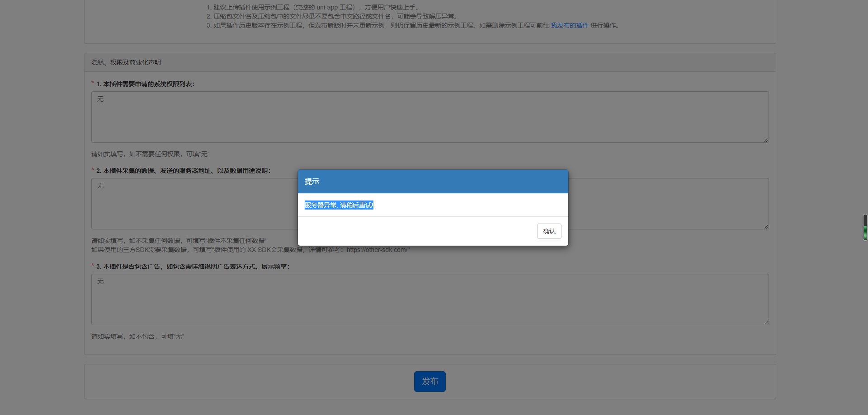Click the 隐私、权限及商业化声明 section header
868x415 pixels.
(126, 62)
